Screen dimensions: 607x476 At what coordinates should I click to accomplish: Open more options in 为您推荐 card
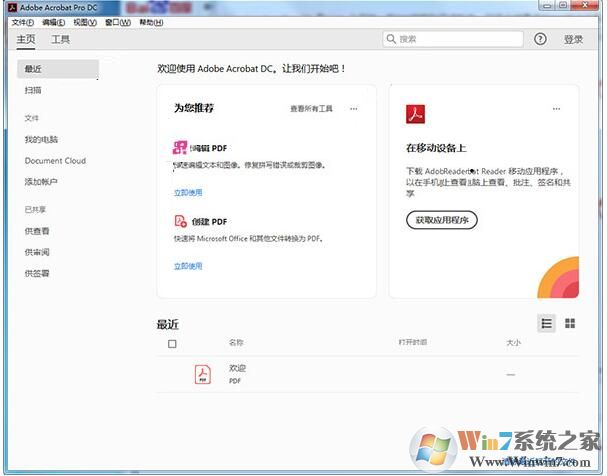353,109
